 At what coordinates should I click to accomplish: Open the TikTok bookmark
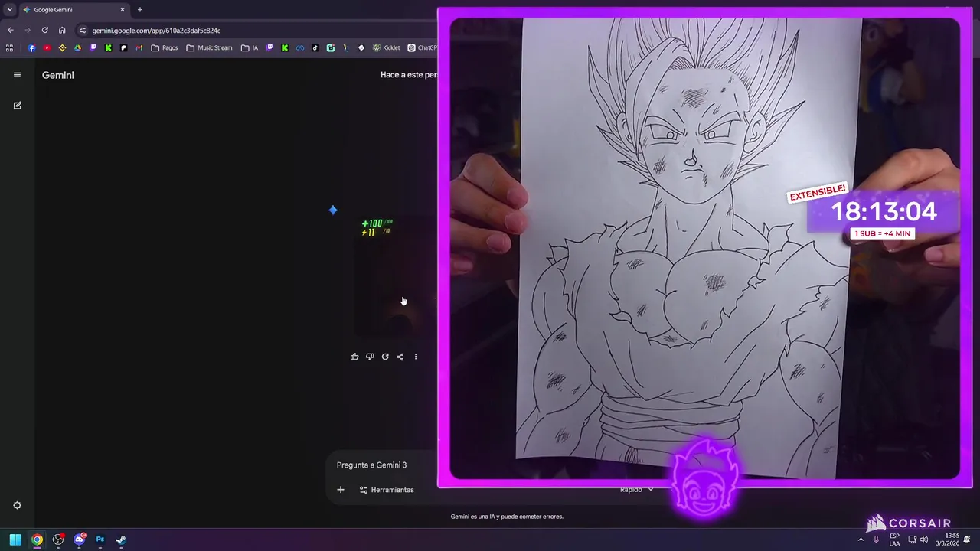315,47
